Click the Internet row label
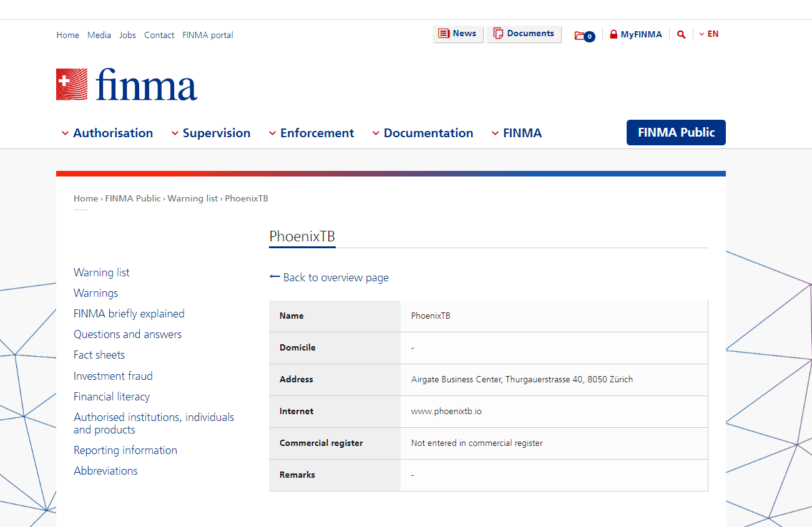 click(x=296, y=411)
